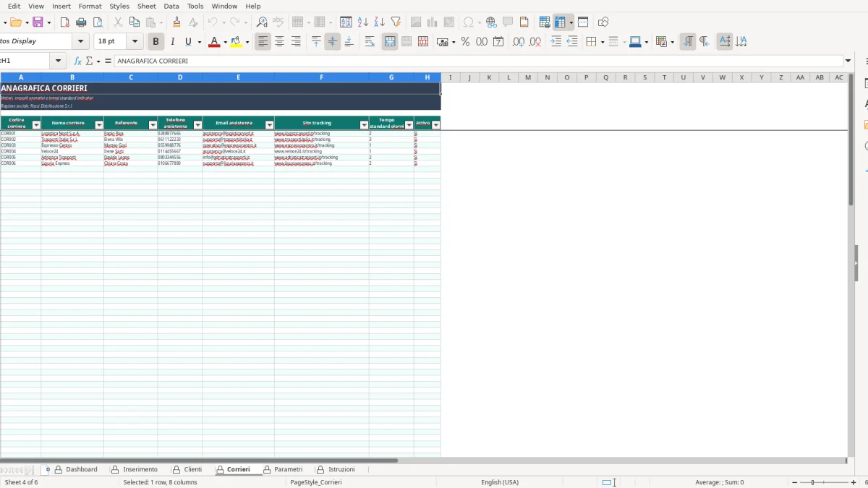Click the font color red A swatch
The image size is (868, 488).
click(x=213, y=42)
